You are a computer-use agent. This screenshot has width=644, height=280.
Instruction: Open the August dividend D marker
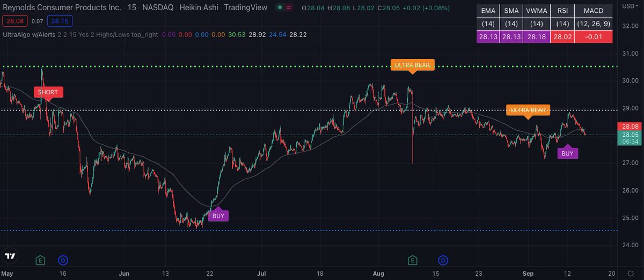pyautogui.click(x=443, y=261)
